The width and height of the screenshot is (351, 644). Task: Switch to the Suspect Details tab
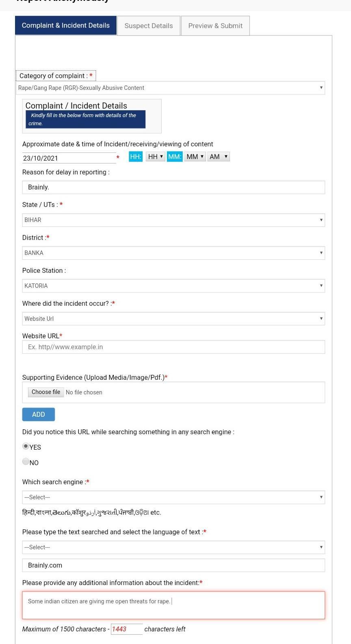148,26
